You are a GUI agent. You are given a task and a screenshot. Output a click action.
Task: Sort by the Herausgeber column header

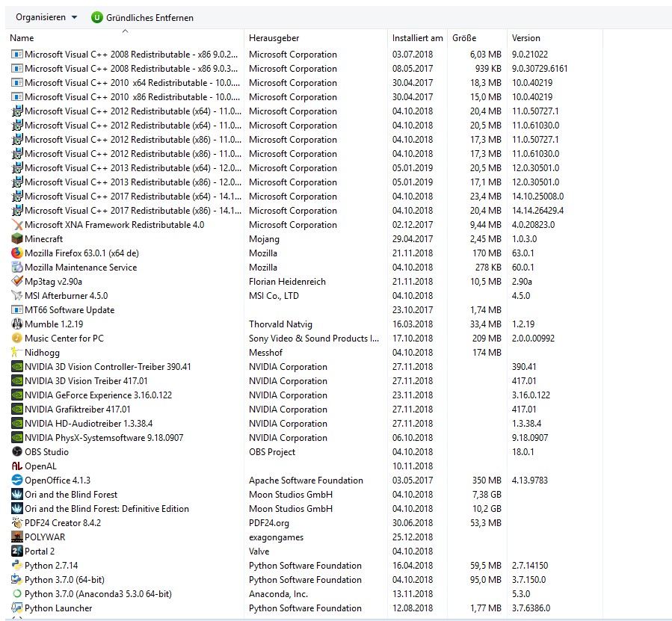click(274, 38)
